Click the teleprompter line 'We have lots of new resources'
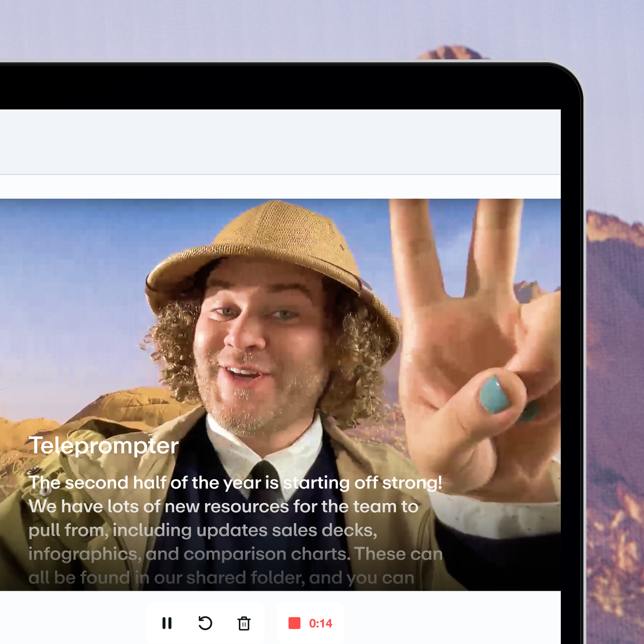The width and height of the screenshot is (644, 644). (x=223, y=507)
